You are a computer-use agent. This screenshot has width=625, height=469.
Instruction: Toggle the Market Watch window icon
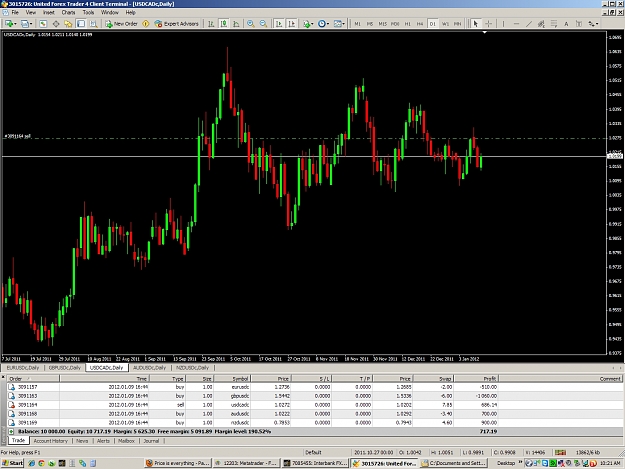(x=43, y=24)
